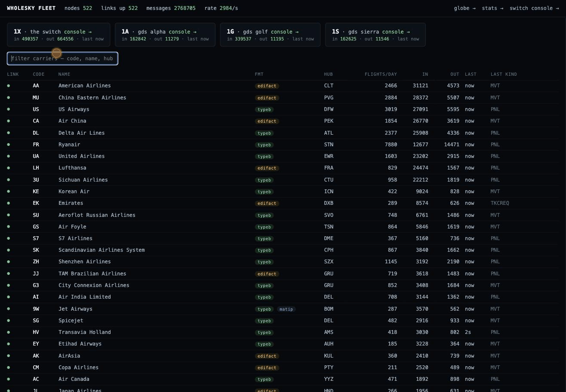Image resolution: width=566 pixels, height=392 pixels.
Task: Select the United Airlines carrier name
Action: [81, 156]
